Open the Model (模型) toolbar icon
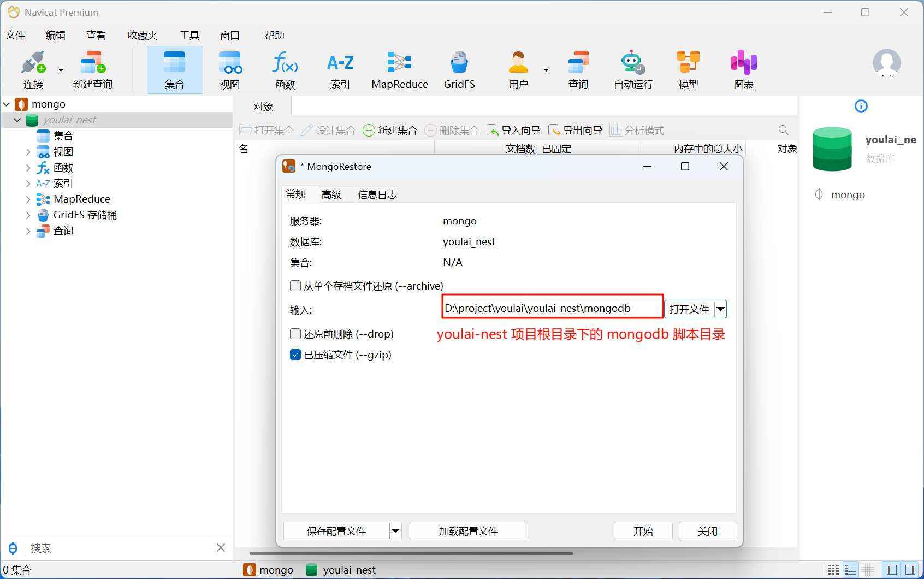This screenshot has height=579, width=924. pos(689,70)
